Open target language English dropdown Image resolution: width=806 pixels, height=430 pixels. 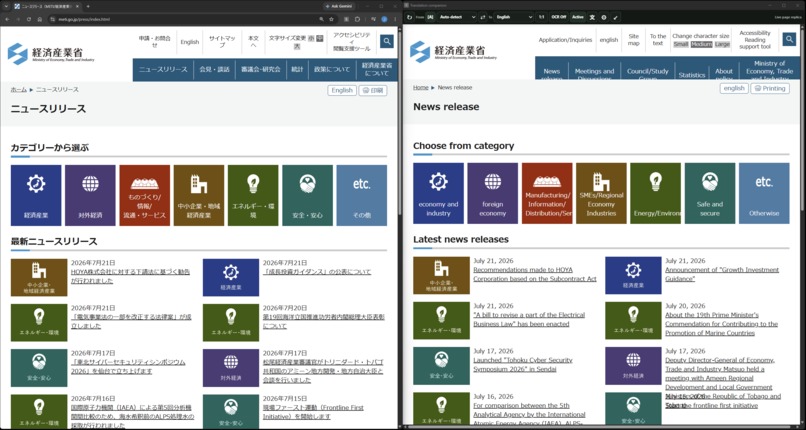click(x=514, y=17)
